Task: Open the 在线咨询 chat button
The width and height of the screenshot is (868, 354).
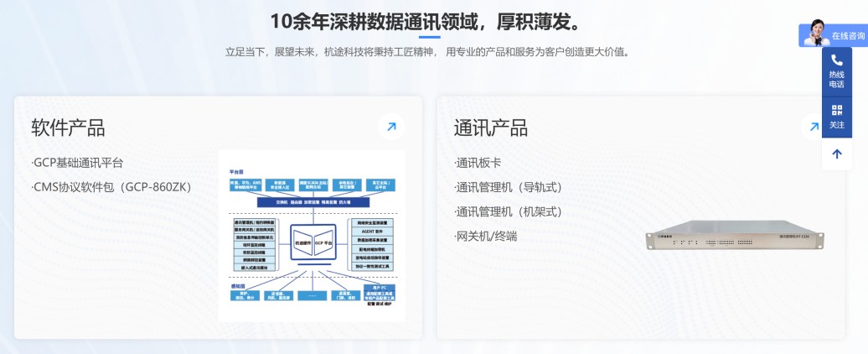Action: (x=833, y=35)
